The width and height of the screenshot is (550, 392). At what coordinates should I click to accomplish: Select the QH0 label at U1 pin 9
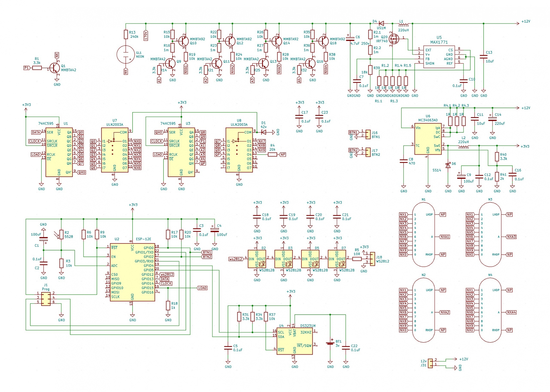tap(81, 172)
